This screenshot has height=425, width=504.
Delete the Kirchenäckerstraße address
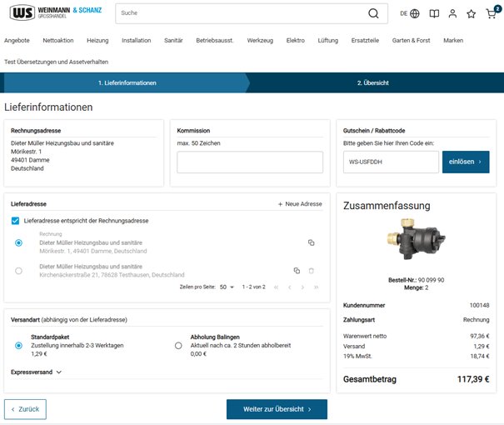[x=312, y=271]
